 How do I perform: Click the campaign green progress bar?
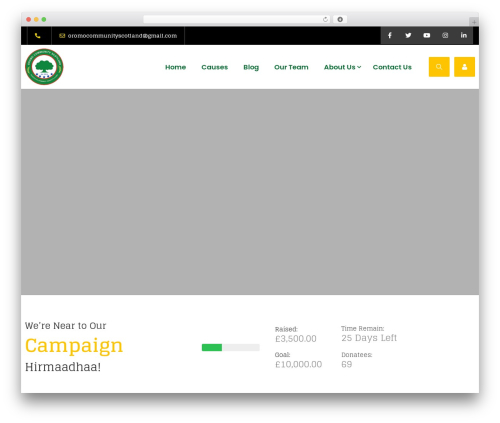(x=231, y=347)
